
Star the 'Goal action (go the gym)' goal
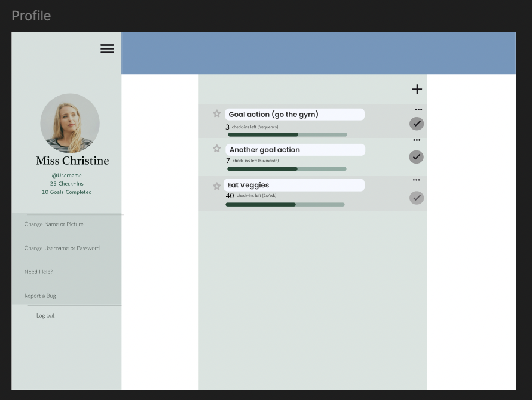coord(217,113)
